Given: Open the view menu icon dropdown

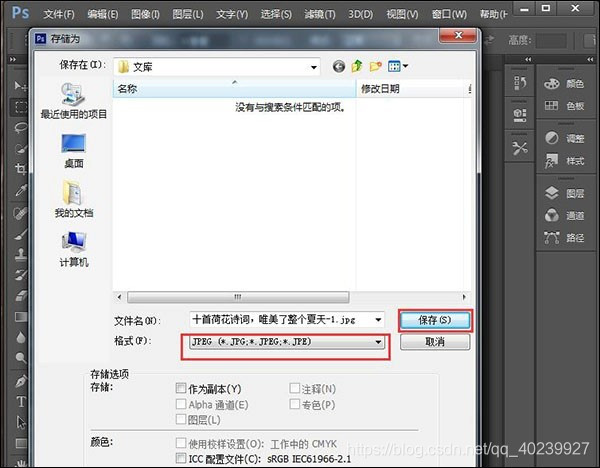Looking at the screenshot, I should click(398, 67).
